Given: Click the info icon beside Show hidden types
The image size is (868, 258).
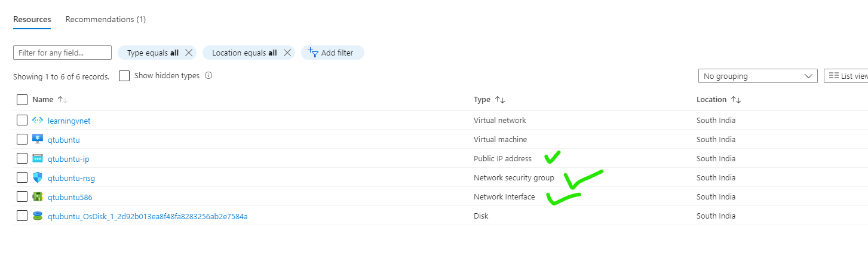Looking at the screenshot, I should tap(208, 76).
